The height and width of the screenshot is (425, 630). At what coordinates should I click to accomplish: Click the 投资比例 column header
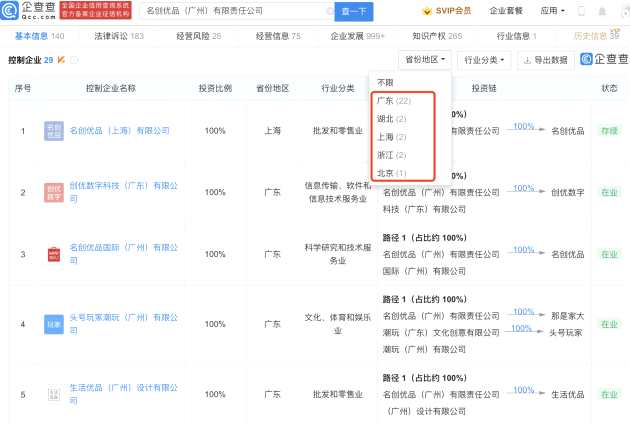point(215,88)
